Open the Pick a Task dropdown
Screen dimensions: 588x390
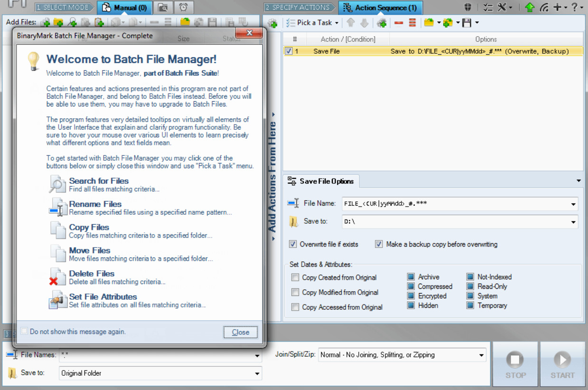[313, 23]
